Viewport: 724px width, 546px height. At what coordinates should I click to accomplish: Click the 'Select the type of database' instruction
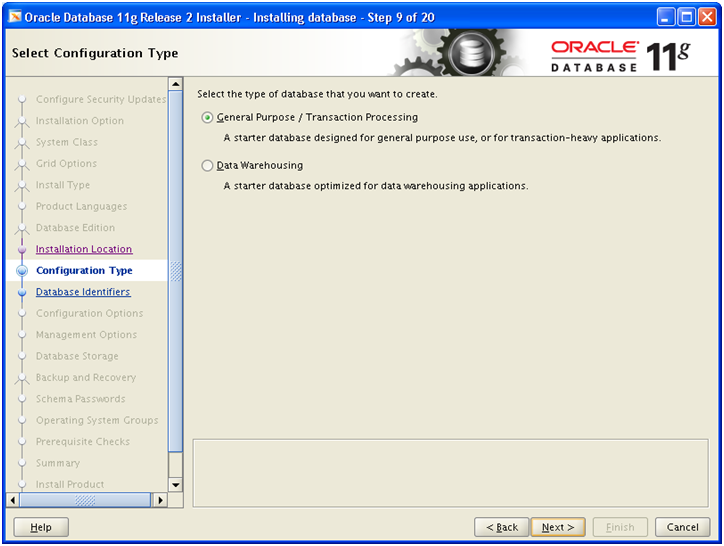[317, 94]
